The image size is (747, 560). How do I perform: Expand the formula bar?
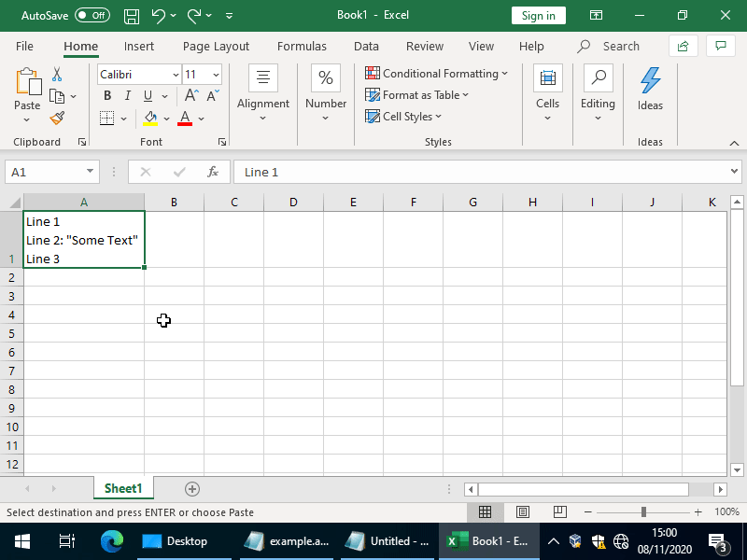pos(734,172)
